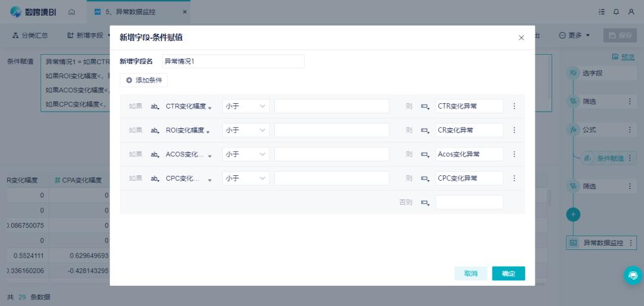Screen dimensions: 644x306
Task: Open the customer service chat icon
Action: pyautogui.click(x=633, y=275)
